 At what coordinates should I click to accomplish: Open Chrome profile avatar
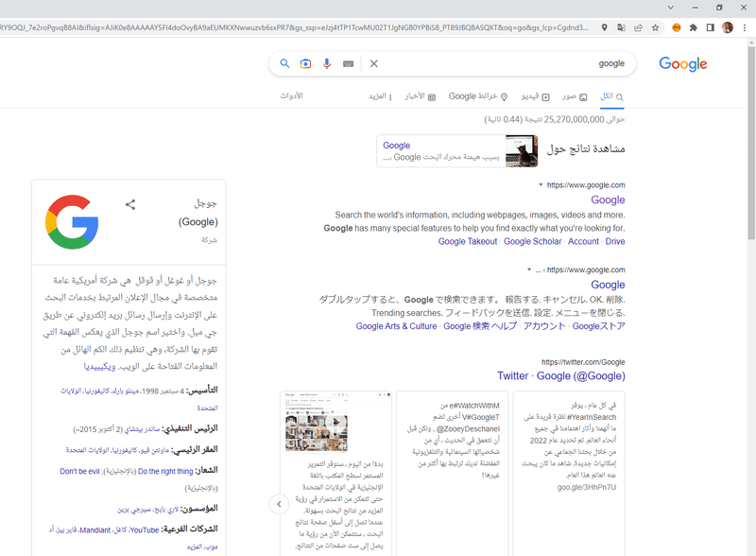pos(728,27)
